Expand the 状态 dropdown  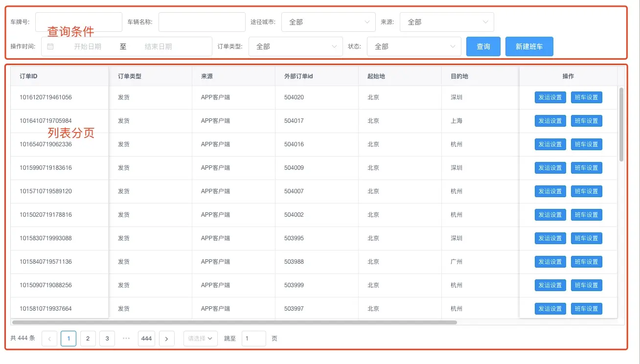pyautogui.click(x=414, y=46)
